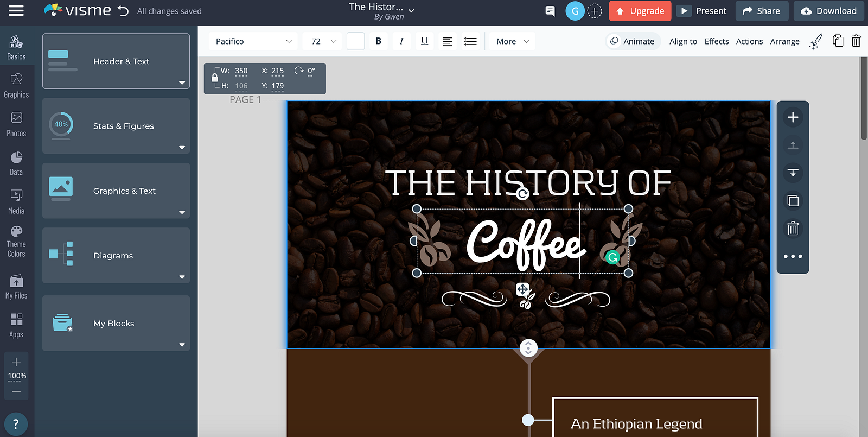Open the hamburger main menu
The width and height of the screenshot is (868, 437).
pyautogui.click(x=16, y=11)
